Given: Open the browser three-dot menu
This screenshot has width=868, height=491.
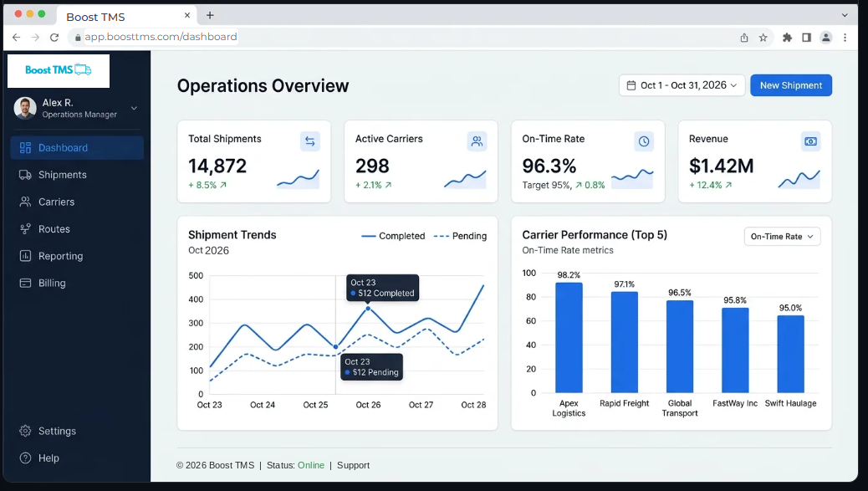Looking at the screenshot, I should point(845,38).
